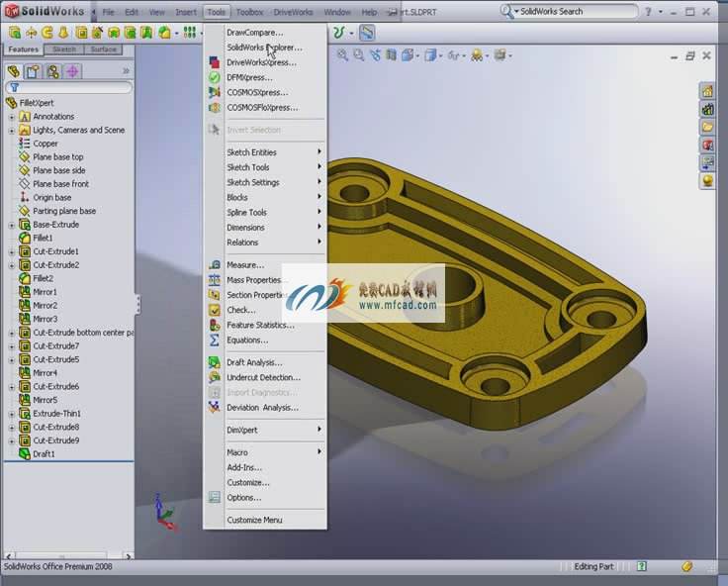Expand the Annotations tree node

(x=12, y=117)
